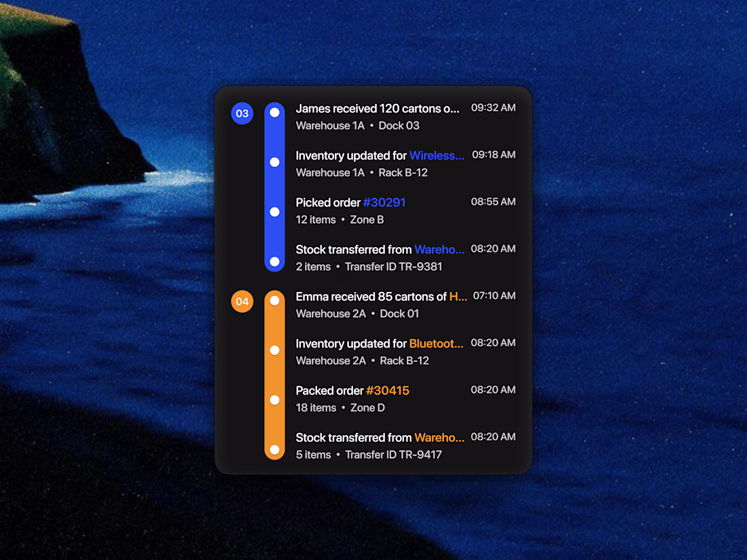Click the orange 04 group badge
The image size is (747, 560).
pyautogui.click(x=242, y=301)
